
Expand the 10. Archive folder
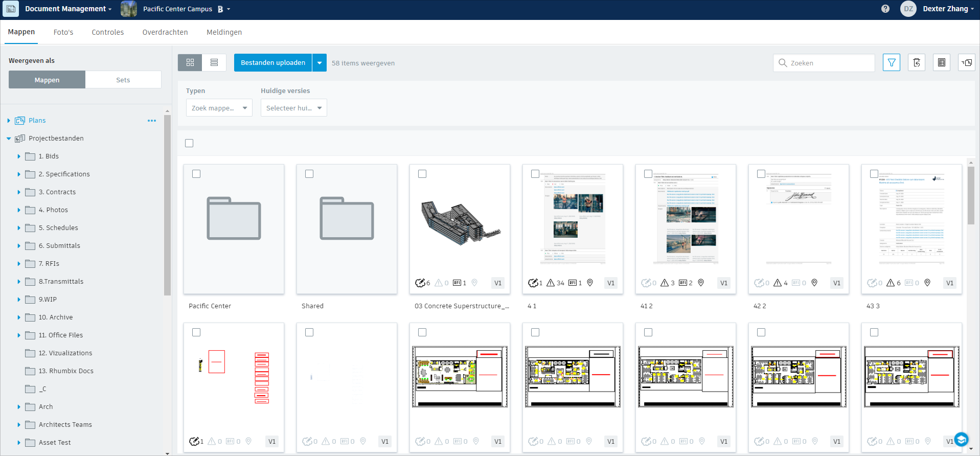coord(19,317)
